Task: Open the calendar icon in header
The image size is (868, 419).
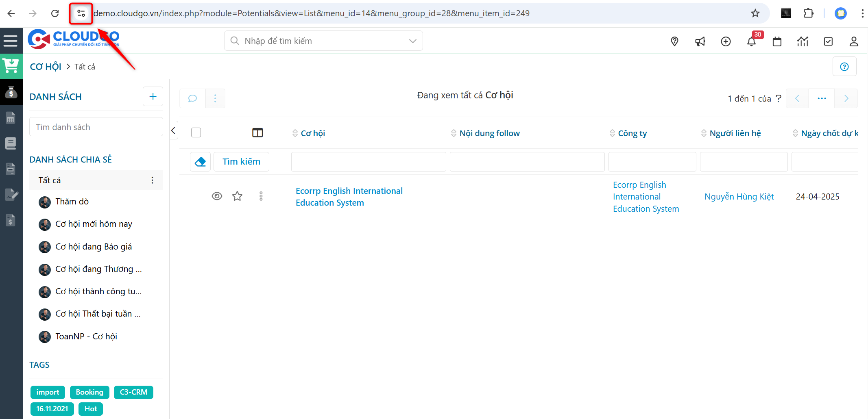Action: [x=777, y=41]
